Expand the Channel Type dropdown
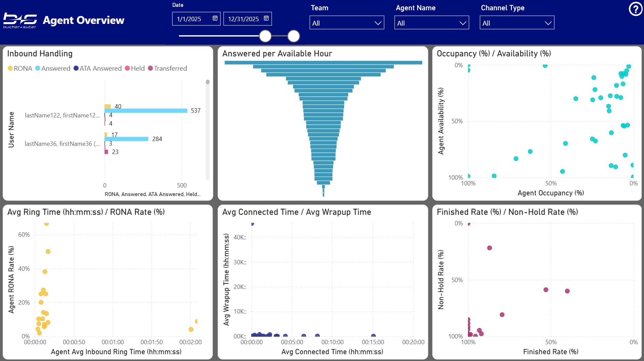Image resolution: width=644 pixels, height=361 pixels. pyautogui.click(x=517, y=23)
